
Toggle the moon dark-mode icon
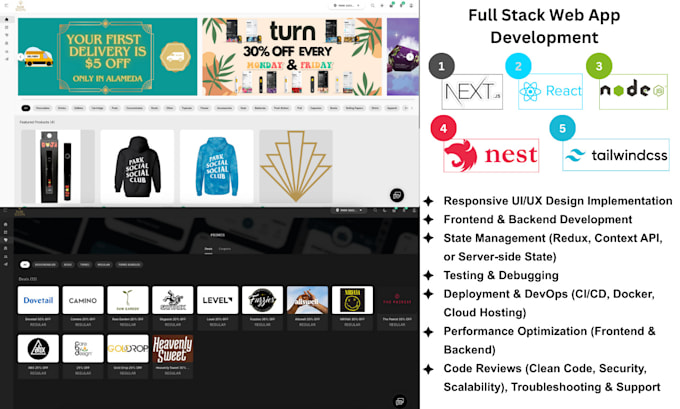(385, 210)
